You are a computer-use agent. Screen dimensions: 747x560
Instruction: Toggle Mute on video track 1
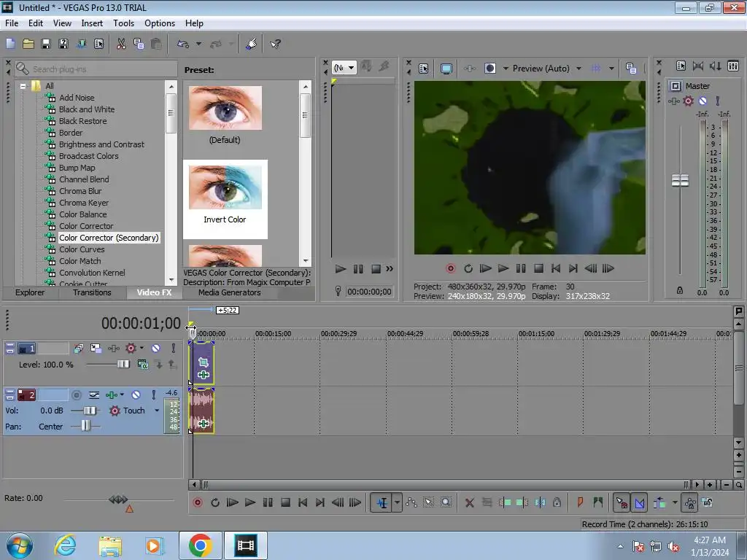156,348
